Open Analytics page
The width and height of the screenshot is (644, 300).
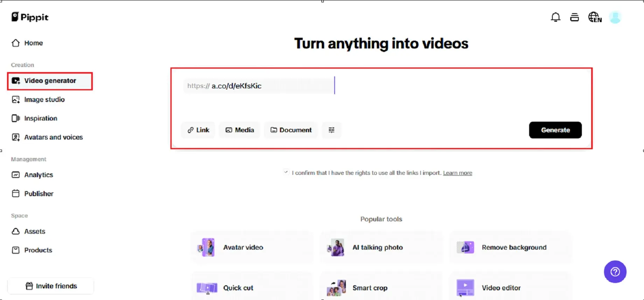click(x=32, y=175)
